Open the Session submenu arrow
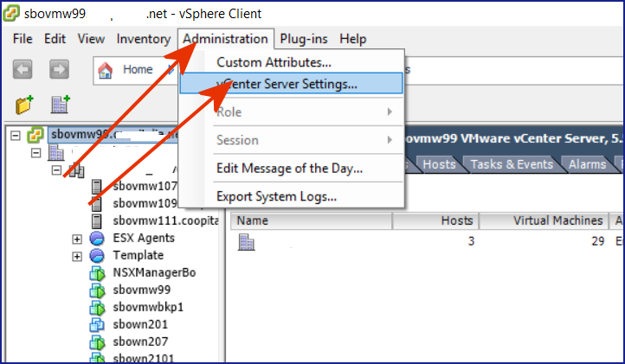625x364 pixels. click(x=390, y=140)
